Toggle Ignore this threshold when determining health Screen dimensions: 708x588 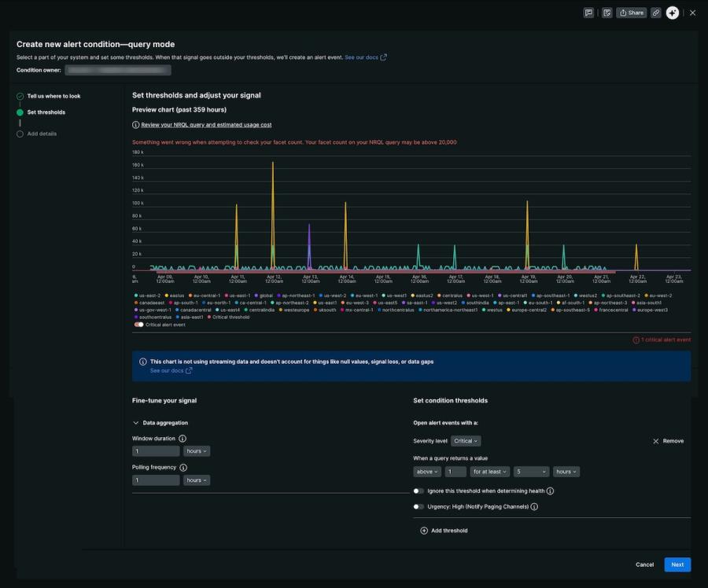419,491
